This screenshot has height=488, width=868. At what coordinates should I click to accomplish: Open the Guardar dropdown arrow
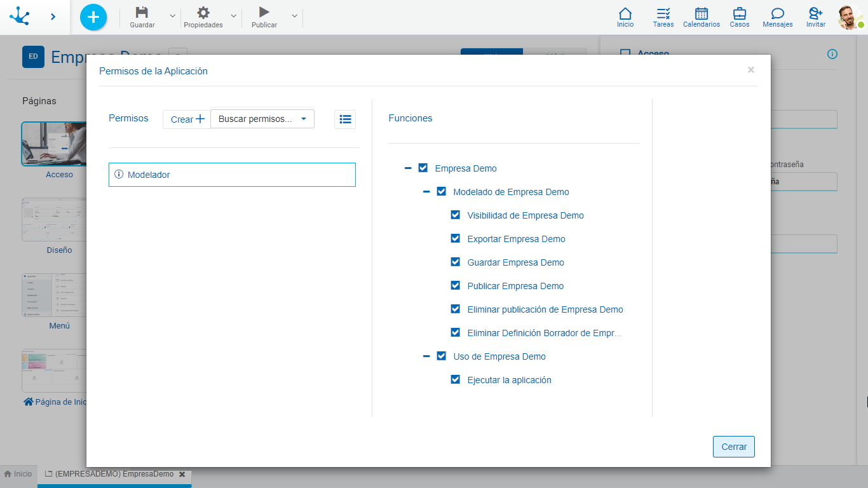coord(172,16)
